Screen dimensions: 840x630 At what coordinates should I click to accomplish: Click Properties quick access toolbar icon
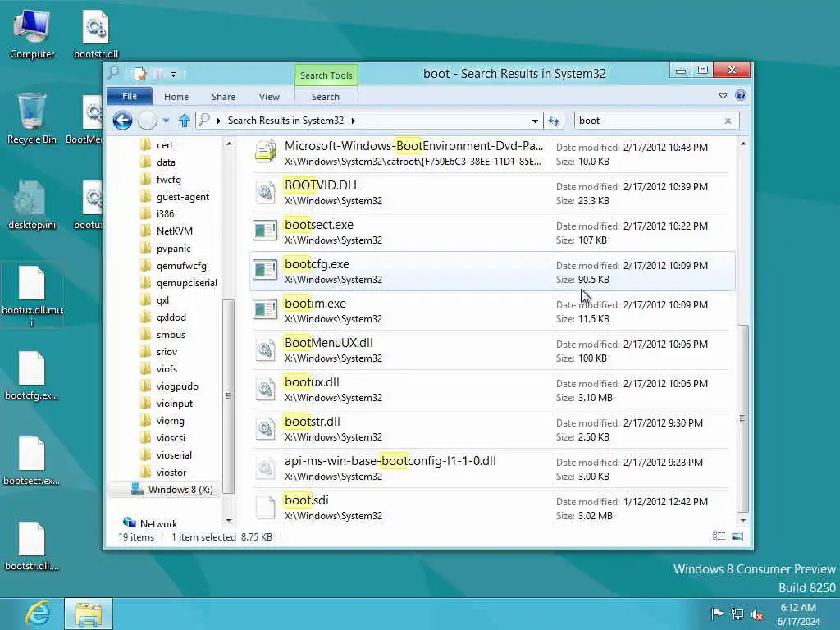pyautogui.click(x=139, y=74)
